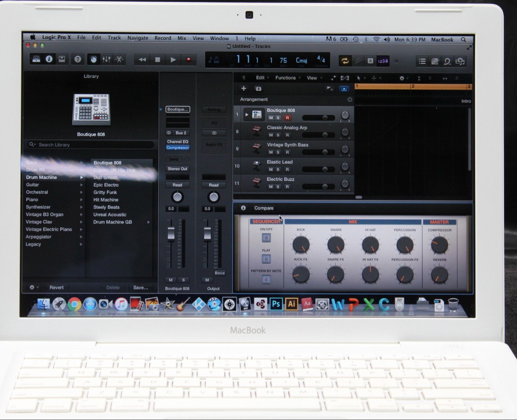Open Library gear action menu
The width and height of the screenshot is (517, 420).
pos(34,287)
